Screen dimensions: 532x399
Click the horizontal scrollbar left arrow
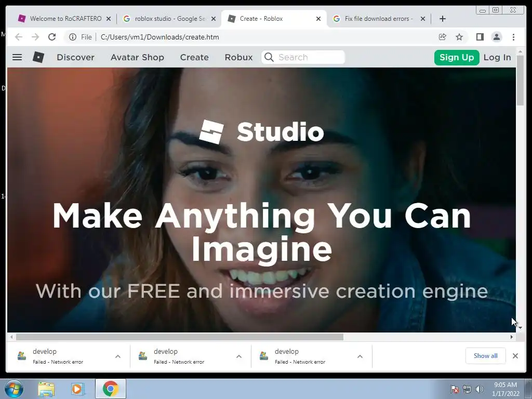[x=11, y=337]
